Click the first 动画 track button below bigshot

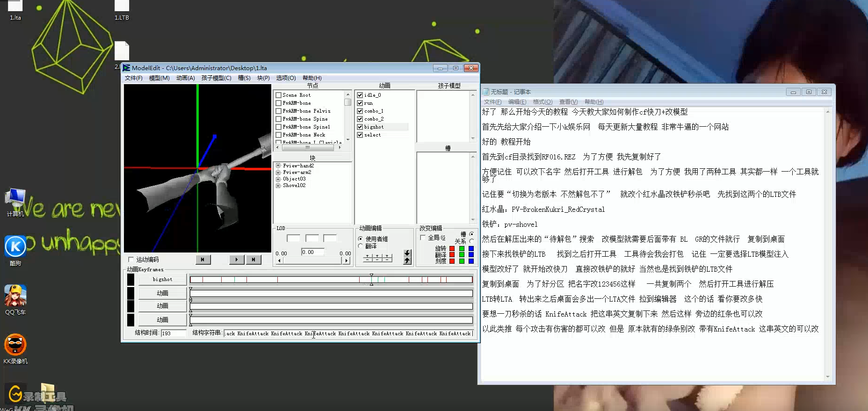point(162,293)
